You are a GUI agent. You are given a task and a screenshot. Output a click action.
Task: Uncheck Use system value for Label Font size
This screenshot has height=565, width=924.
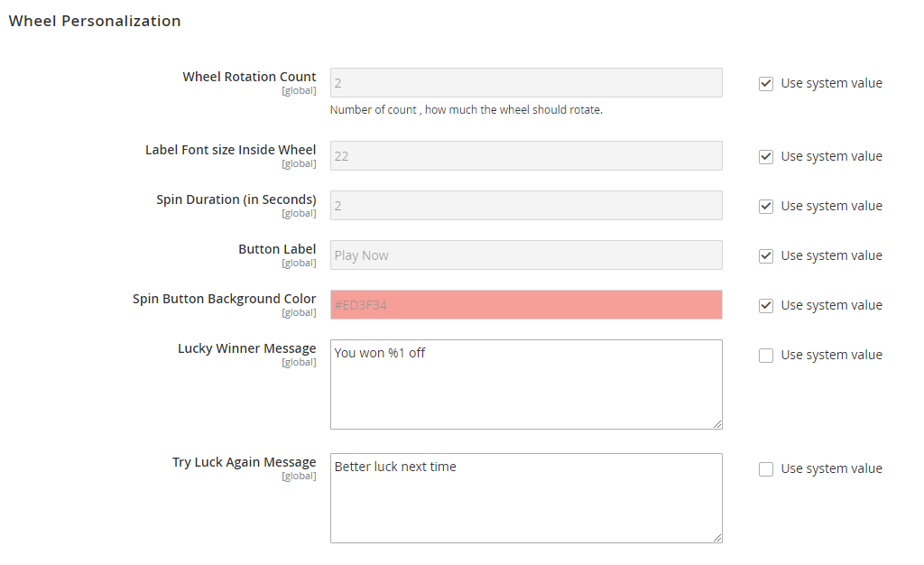pos(766,157)
